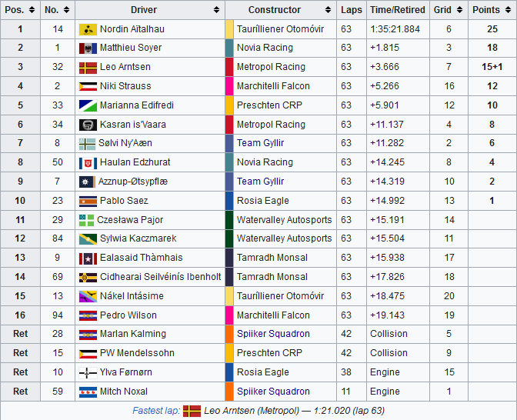Open the Leo Arntsen driver link

coord(125,67)
